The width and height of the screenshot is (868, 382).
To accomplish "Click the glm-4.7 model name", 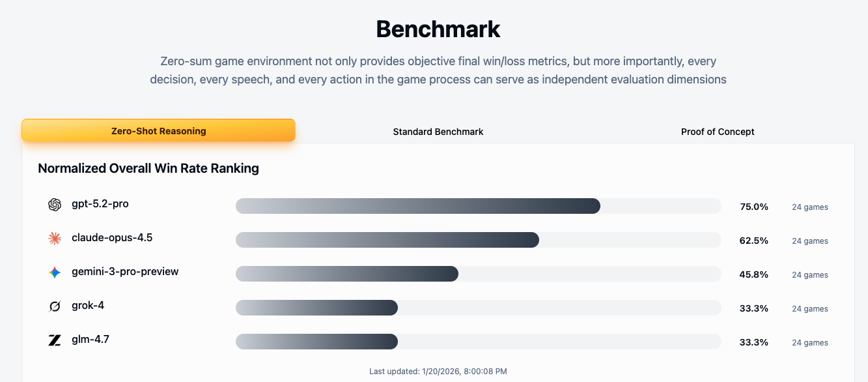I will [90, 340].
